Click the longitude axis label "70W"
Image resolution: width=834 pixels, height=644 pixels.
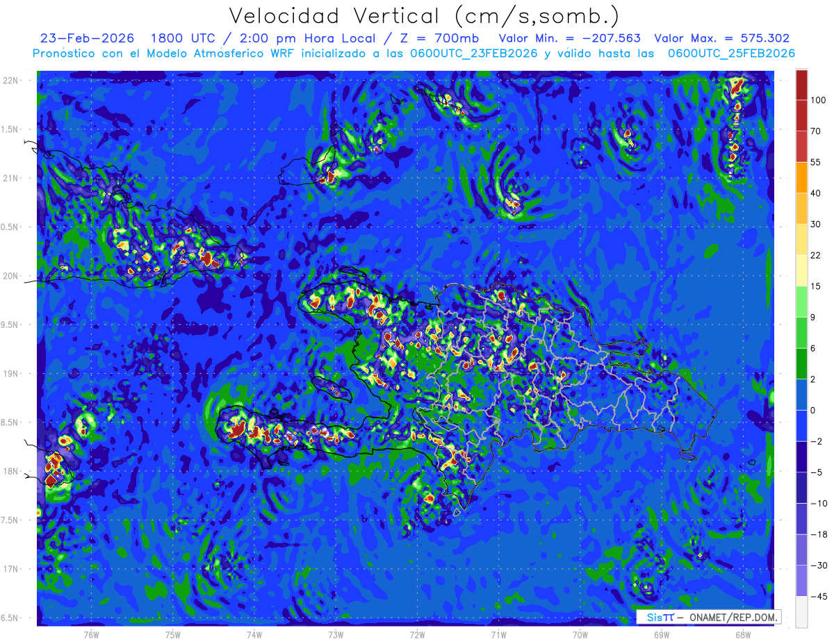[x=580, y=634]
